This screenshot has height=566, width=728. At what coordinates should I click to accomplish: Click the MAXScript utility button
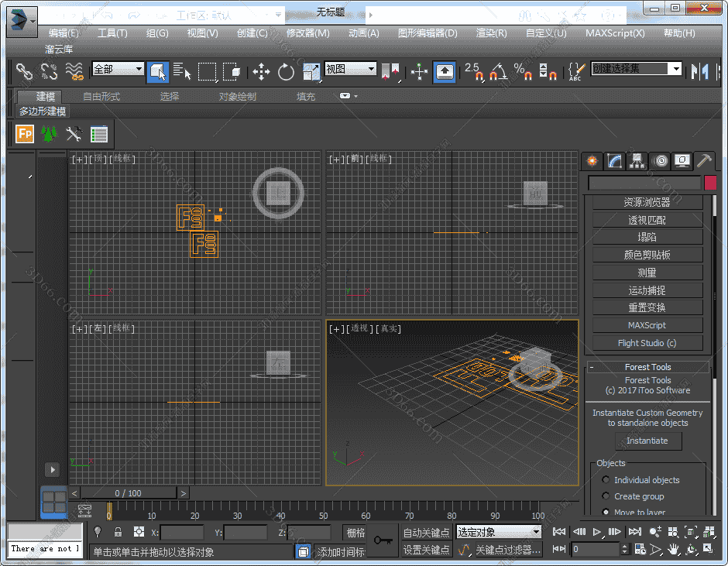point(647,325)
